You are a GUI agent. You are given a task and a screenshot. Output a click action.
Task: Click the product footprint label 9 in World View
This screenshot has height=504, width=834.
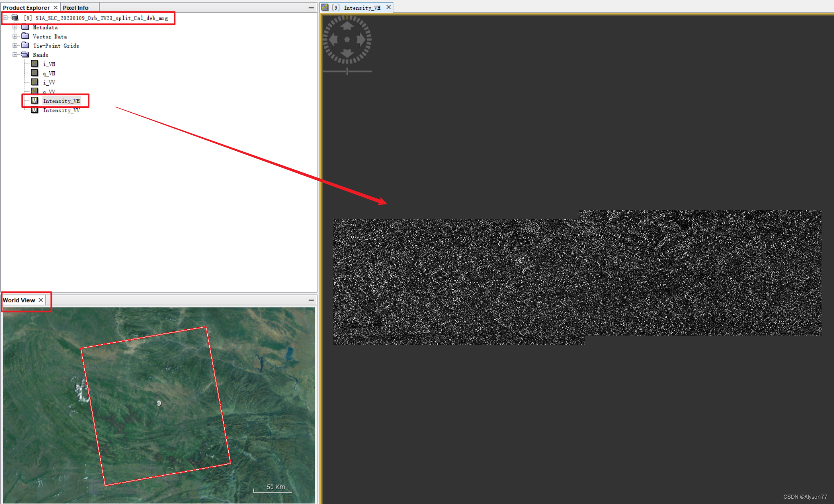(159, 403)
